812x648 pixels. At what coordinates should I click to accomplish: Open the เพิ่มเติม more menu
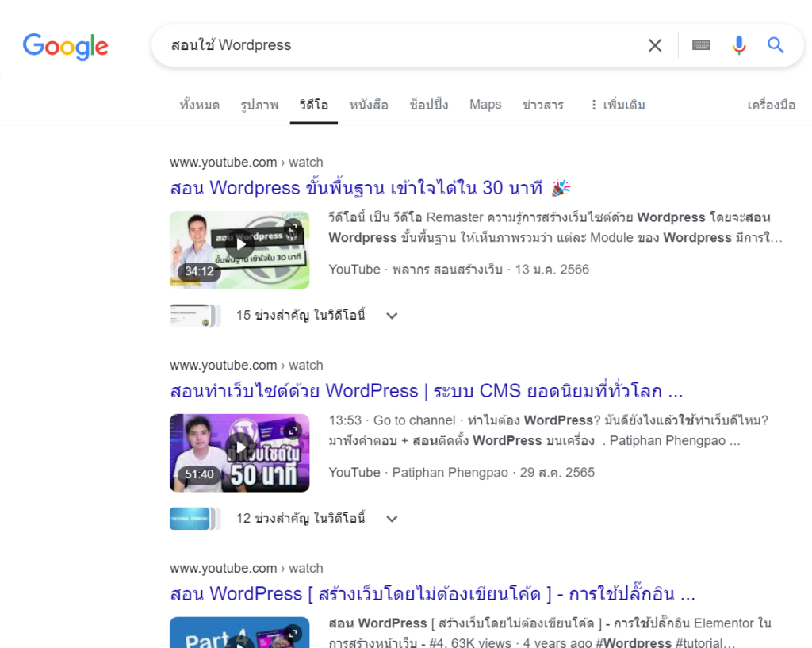click(617, 105)
